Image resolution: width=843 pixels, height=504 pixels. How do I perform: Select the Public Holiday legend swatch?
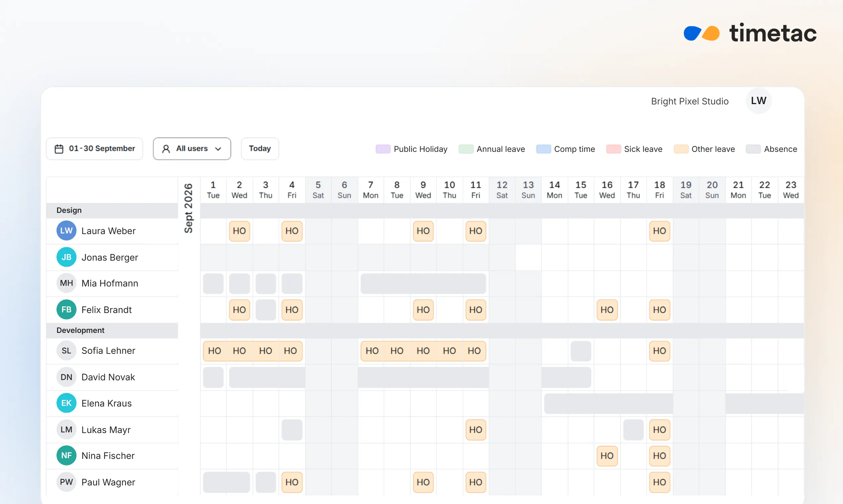(x=383, y=149)
